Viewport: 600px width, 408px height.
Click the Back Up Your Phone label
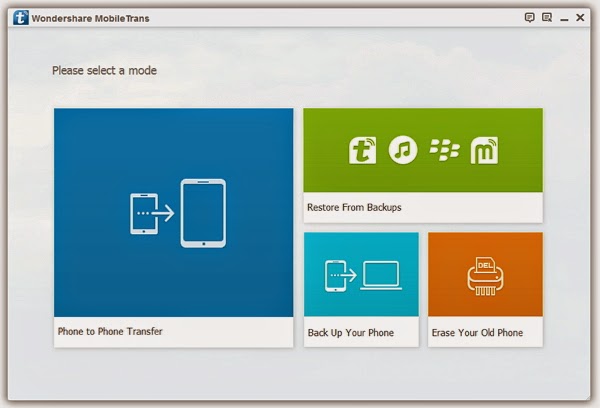351,333
